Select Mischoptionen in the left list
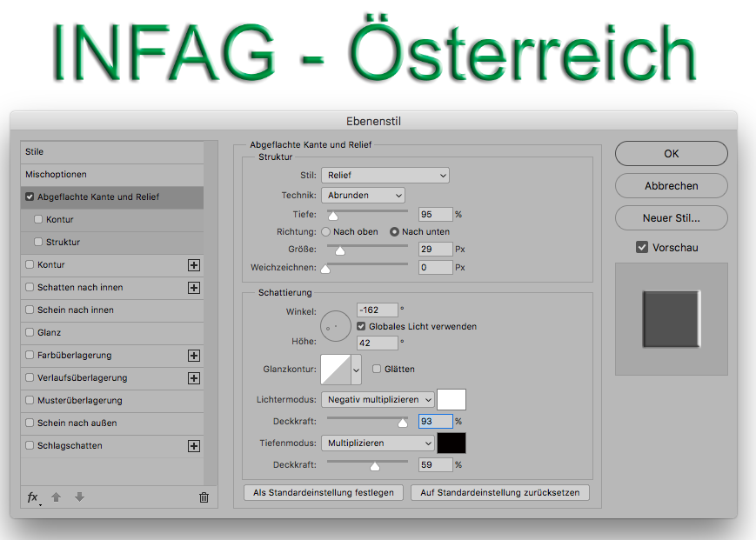 tap(112, 175)
